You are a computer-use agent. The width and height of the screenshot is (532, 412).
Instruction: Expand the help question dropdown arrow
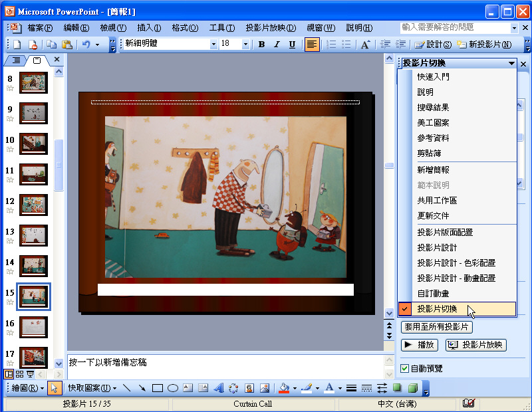click(514, 28)
